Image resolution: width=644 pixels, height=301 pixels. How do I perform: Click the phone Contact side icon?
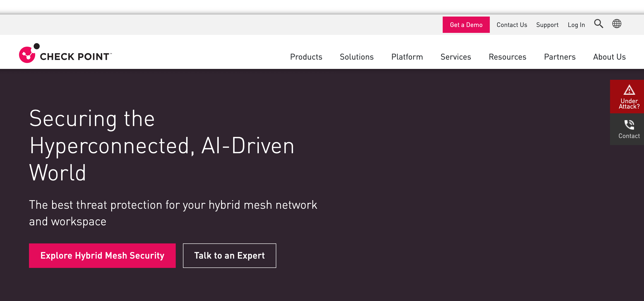click(x=629, y=125)
